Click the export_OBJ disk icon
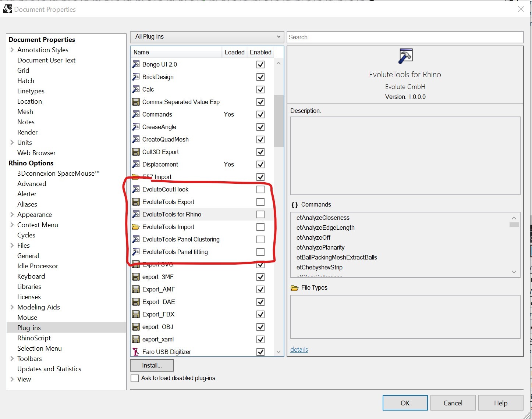This screenshot has width=532, height=419. (136, 327)
